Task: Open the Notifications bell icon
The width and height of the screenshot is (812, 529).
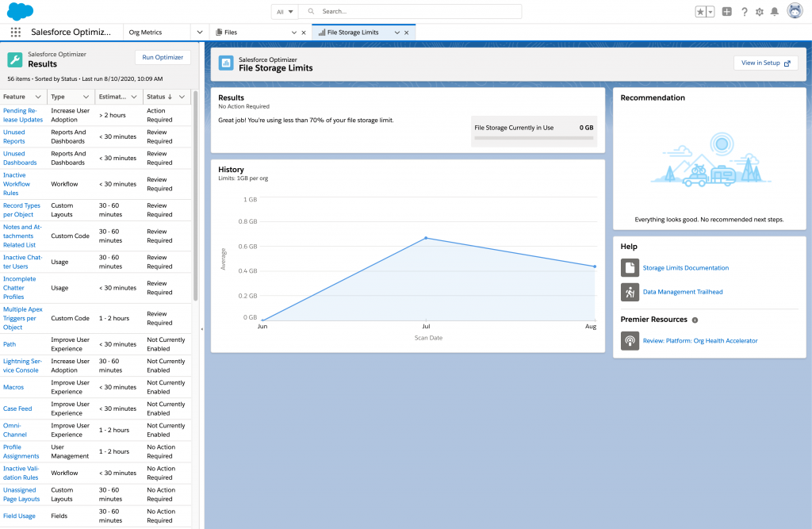Action: 774,11
